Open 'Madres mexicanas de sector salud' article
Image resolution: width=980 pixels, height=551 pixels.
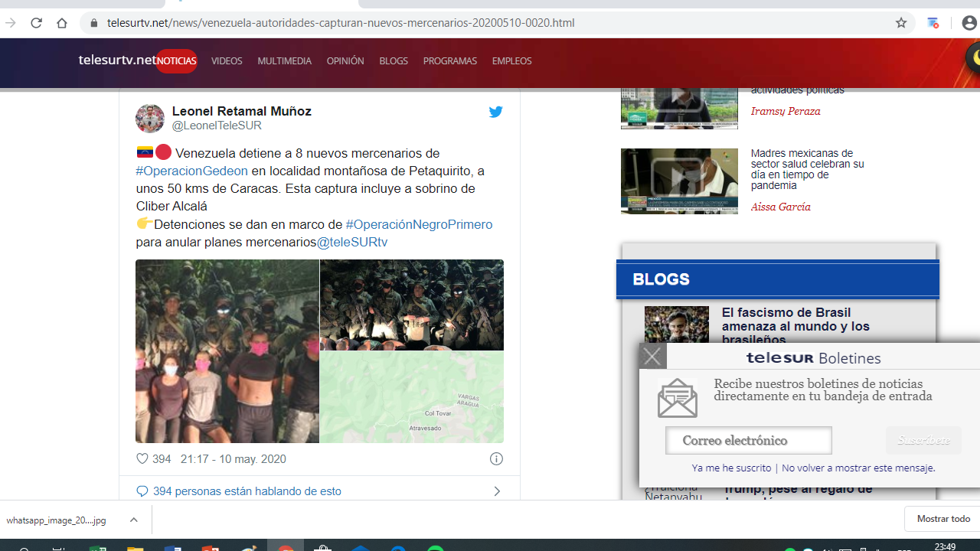coord(808,169)
